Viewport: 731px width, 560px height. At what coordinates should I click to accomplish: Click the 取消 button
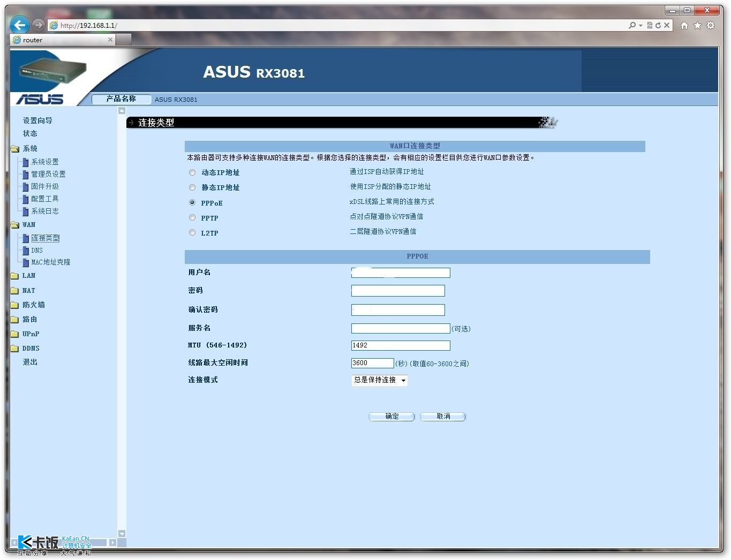443,417
